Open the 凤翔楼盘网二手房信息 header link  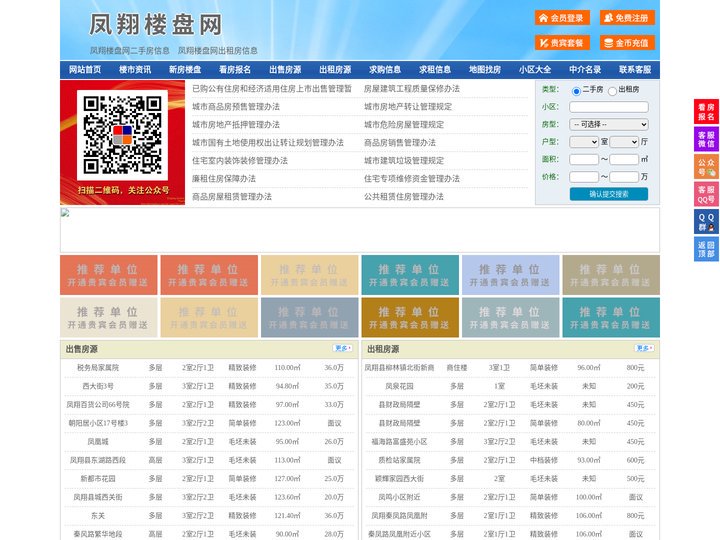click(x=129, y=51)
